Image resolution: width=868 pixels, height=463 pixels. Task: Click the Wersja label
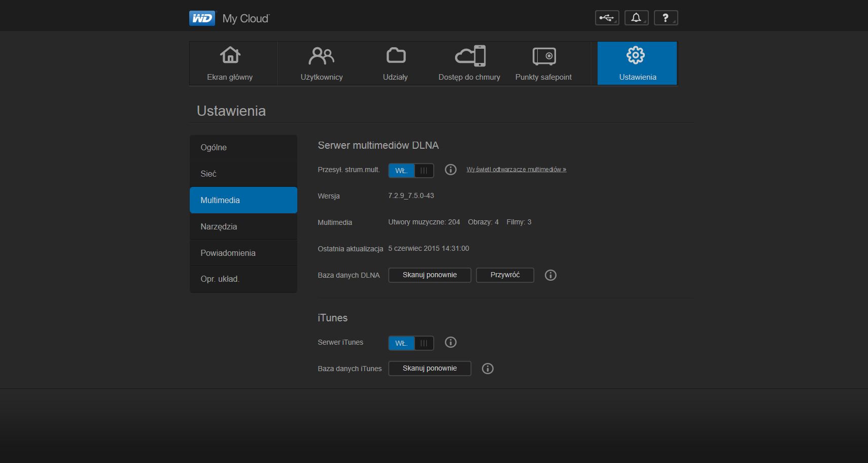[329, 196]
